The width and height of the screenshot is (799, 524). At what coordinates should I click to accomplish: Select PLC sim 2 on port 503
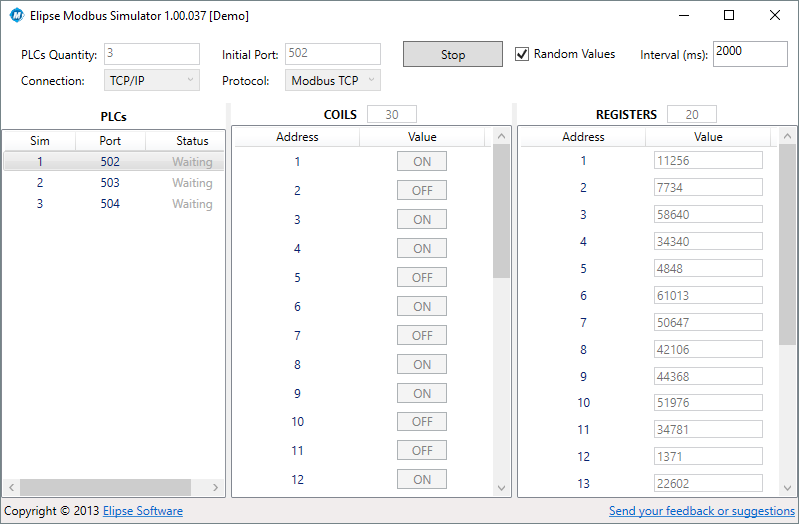point(110,183)
